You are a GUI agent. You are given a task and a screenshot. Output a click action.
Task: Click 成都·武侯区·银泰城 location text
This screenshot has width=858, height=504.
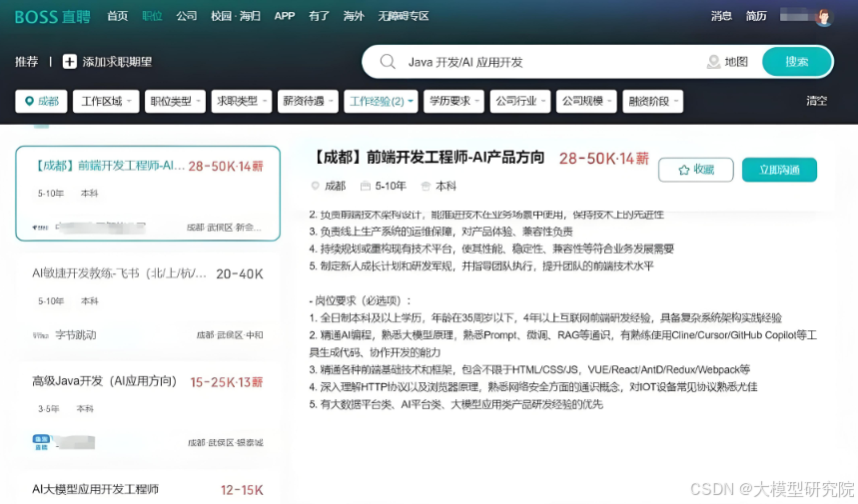[226, 443]
